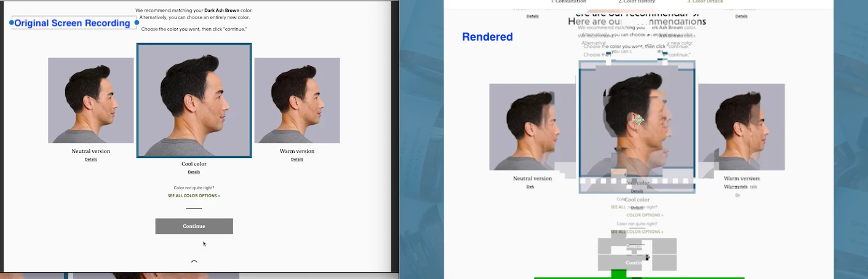Select the Cool color photo in Original recording
Screen dimensions: 868x279
(194, 100)
